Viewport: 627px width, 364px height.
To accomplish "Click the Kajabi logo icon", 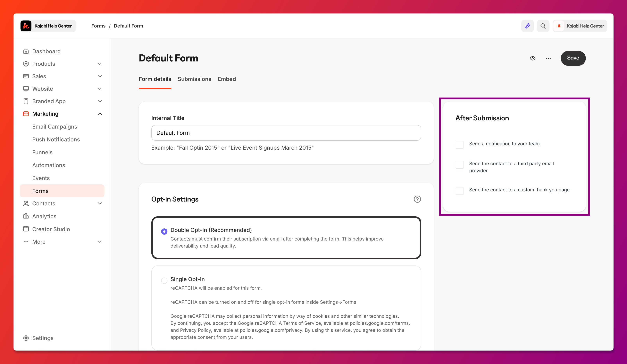I will [26, 26].
